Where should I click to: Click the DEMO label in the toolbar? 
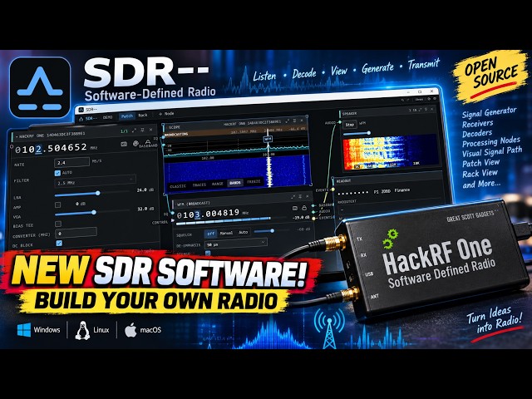[107, 117]
